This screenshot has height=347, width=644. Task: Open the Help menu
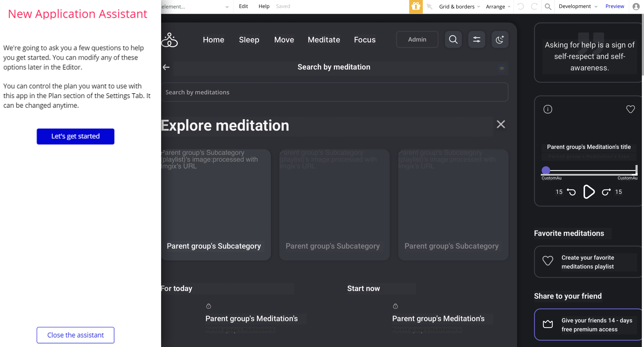264,6
